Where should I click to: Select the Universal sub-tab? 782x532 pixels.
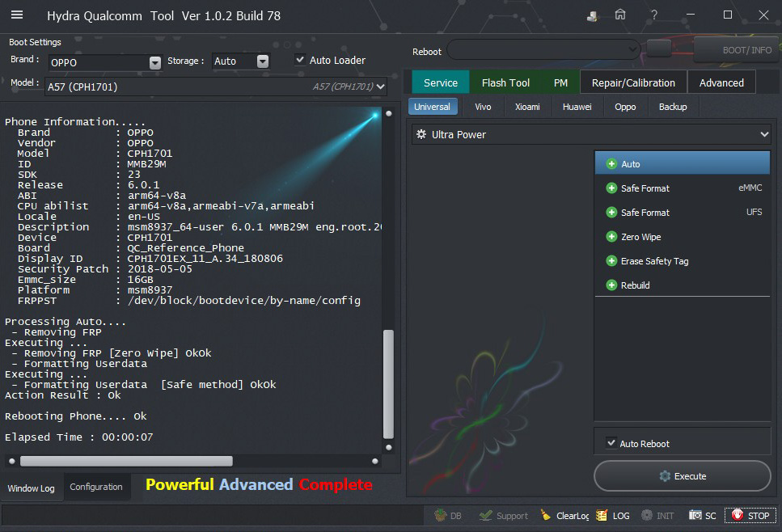coord(433,107)
